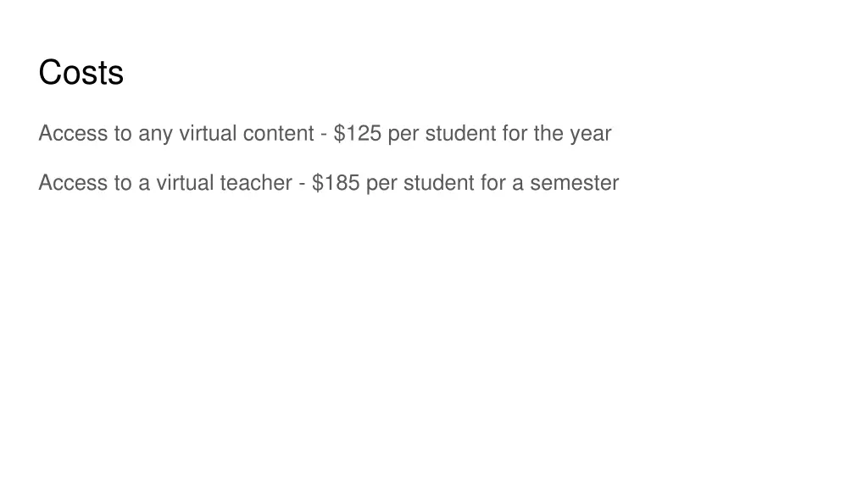Click the Costs slide title

(x=81, y=73)
